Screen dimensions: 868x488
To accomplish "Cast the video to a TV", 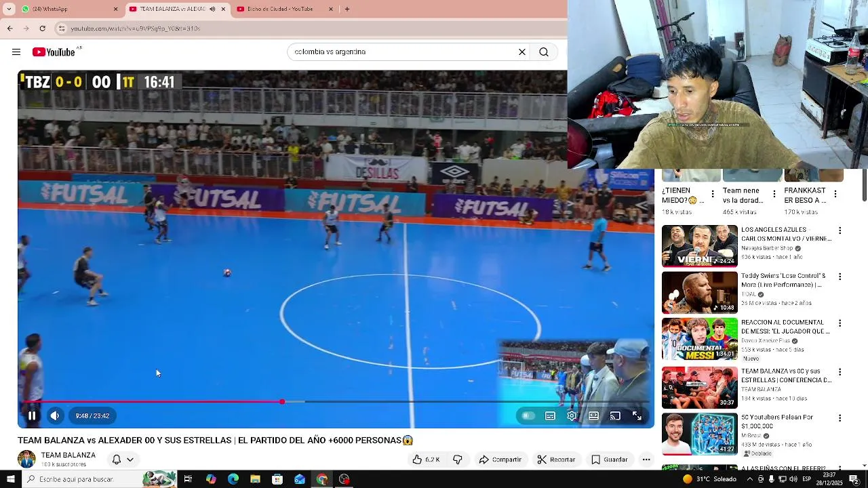I will pyautogui.click(x=615, y=416).
